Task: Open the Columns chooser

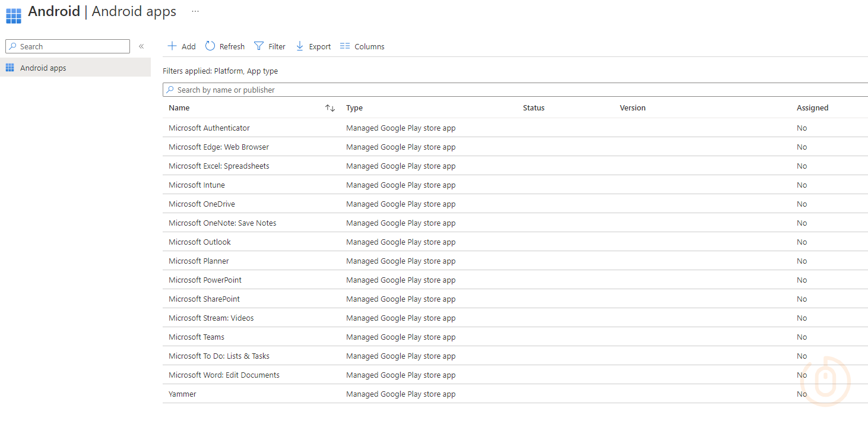Action: pyautogui.click(x=362, y=46)
